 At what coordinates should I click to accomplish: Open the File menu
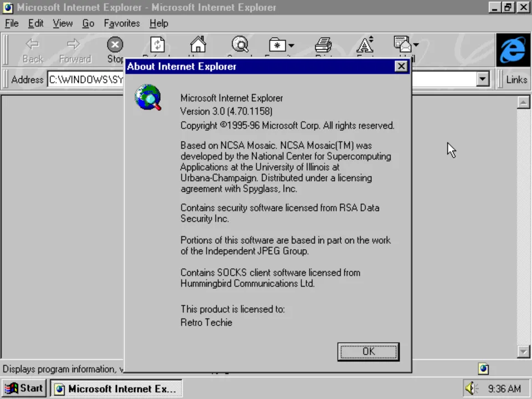tap(12, 23)
